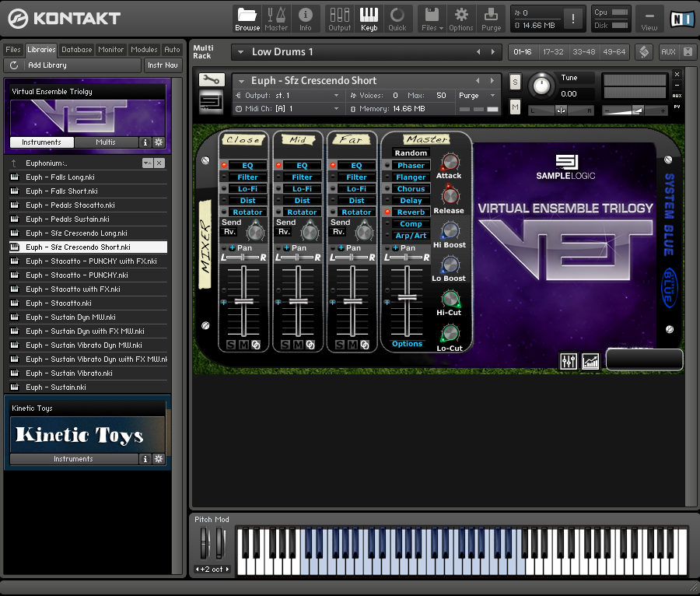
Task: Open the Multis tab of VET library
Action: 106,142
